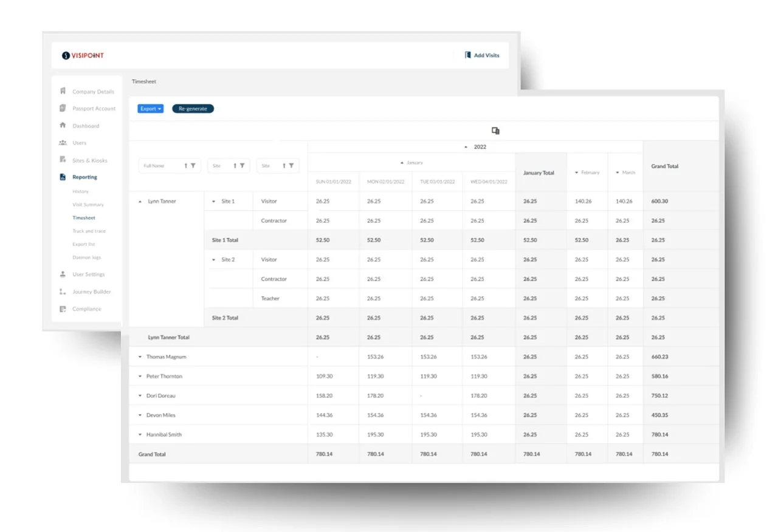The width and height of the screenshot is (778, 532).
Task: Select Timesheet in the sidebar
Action: 84,217
